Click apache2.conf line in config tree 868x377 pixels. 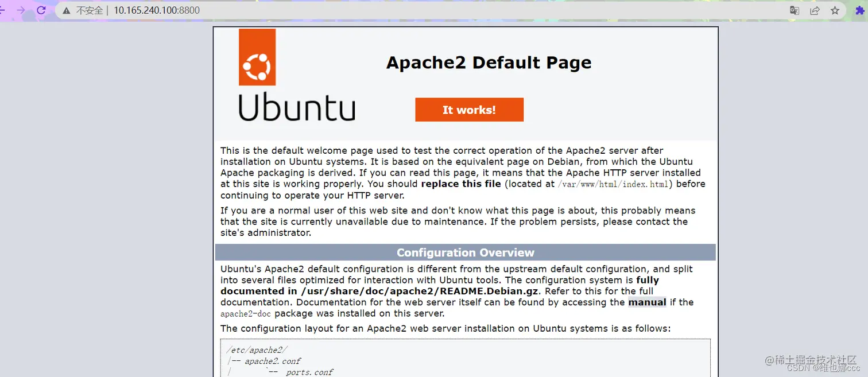273,361
